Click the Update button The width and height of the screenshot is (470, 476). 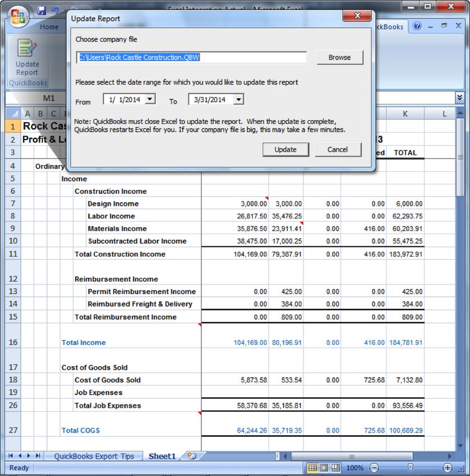click(x=286, y=150)
